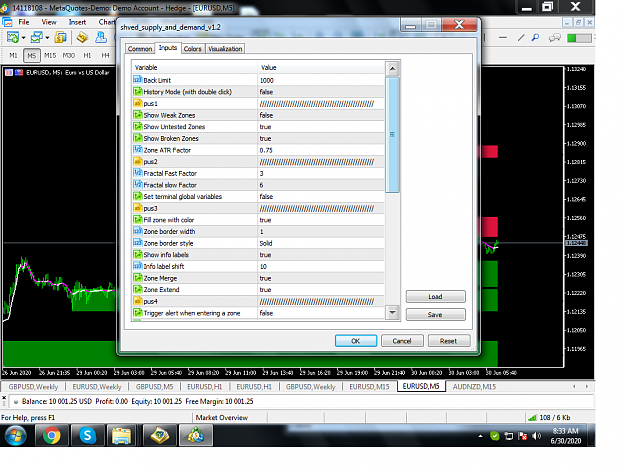The height and width of the screenshot is (469, 625).
Task: Toggle Set terminal global variables value
Action: [321, 196]
